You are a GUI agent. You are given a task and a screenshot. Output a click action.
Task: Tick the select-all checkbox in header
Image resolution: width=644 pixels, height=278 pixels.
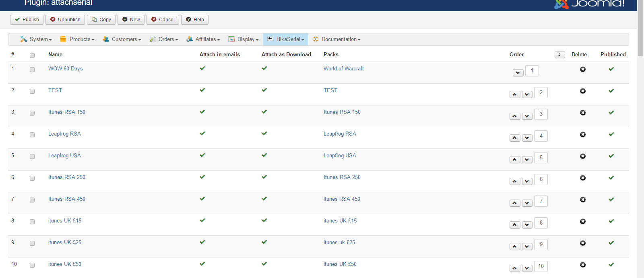click(32, 56)
